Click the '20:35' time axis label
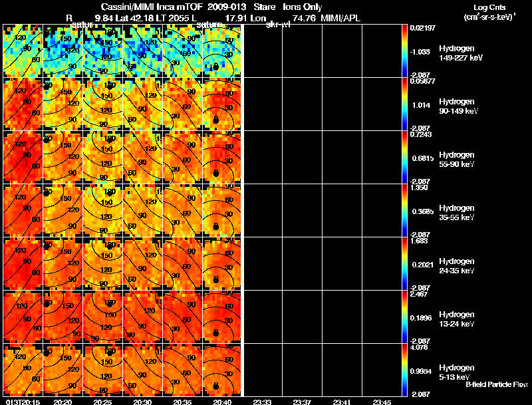The width and height of the screenshot is (532, 405). click(182, 402)
